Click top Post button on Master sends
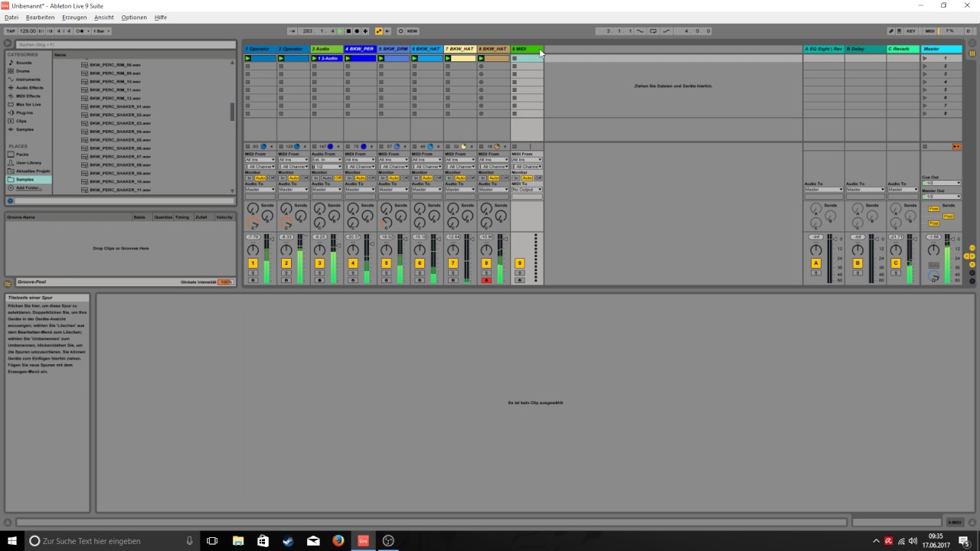 click(934, 209)
